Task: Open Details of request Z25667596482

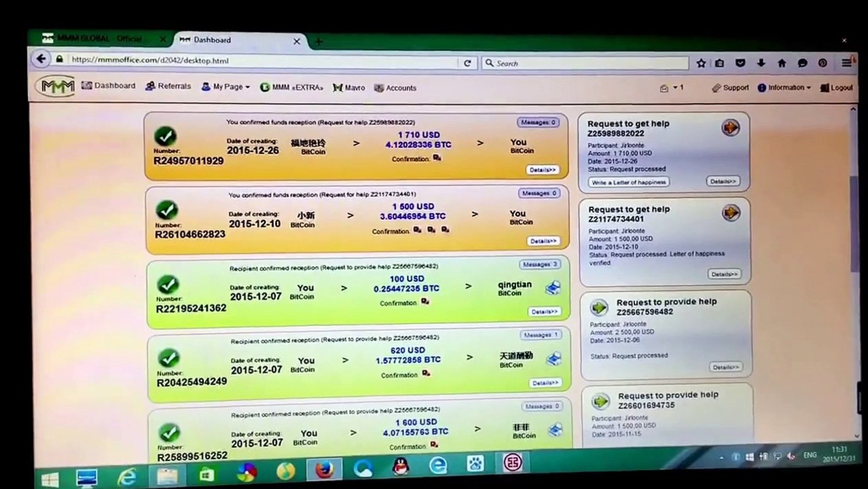Action: (725, 367)
